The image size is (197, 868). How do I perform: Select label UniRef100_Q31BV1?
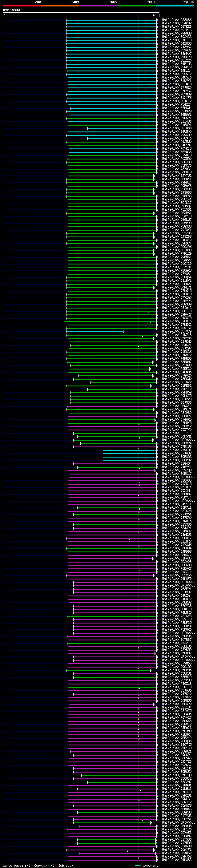tap(176, 281)
